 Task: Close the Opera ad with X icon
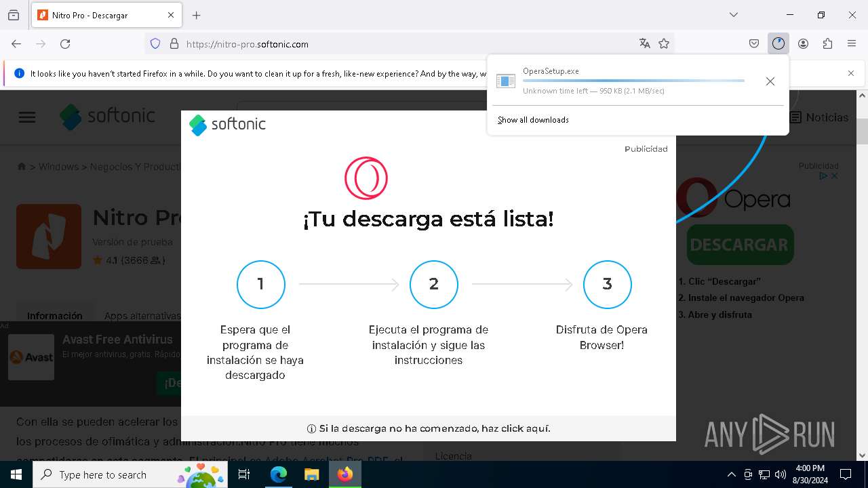click(x=835, y=176)
